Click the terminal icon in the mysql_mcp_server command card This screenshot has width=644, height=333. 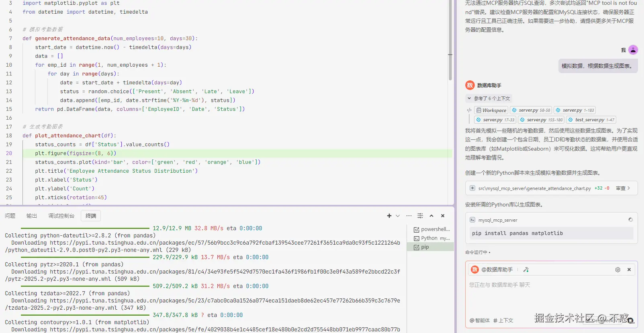tap(472, 220)
